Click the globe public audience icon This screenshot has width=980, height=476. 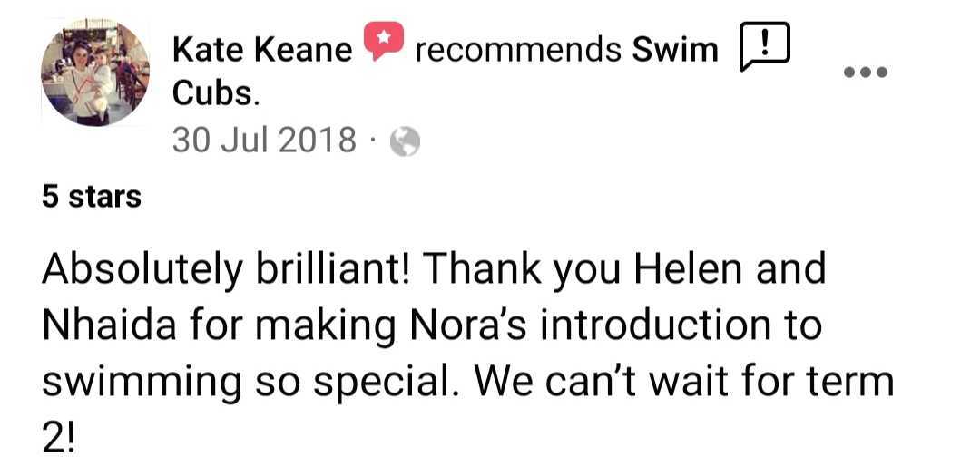point(405,141)
